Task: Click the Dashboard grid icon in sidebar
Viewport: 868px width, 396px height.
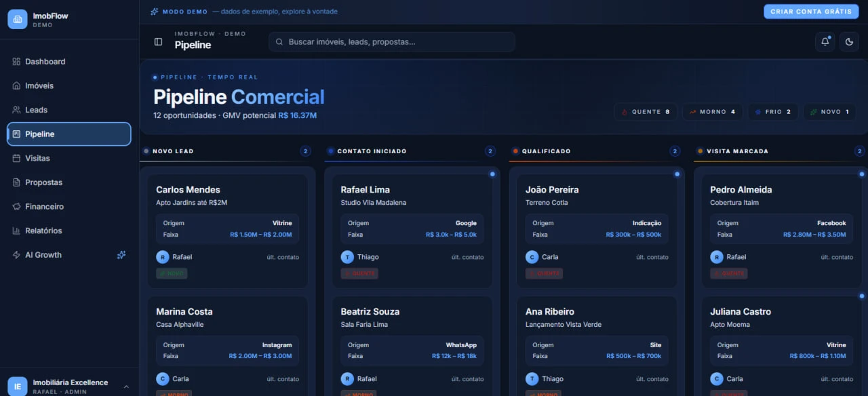Action: (16, 62)
